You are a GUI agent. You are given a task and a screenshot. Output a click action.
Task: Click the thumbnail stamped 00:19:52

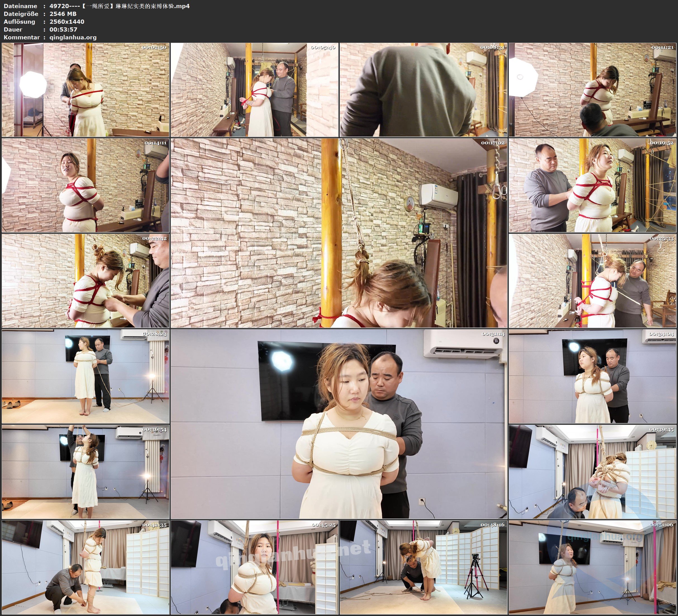pyautogui.click(x=593, y=185)
